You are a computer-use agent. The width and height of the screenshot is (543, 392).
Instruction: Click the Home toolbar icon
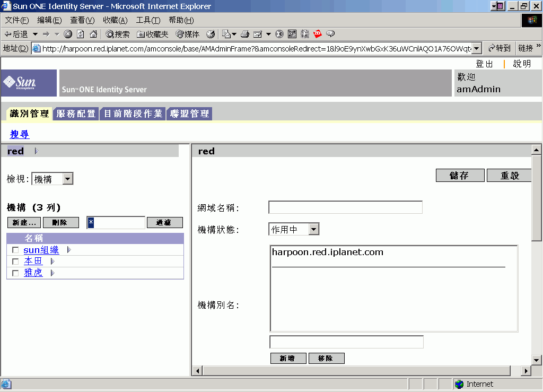point(93,34)
